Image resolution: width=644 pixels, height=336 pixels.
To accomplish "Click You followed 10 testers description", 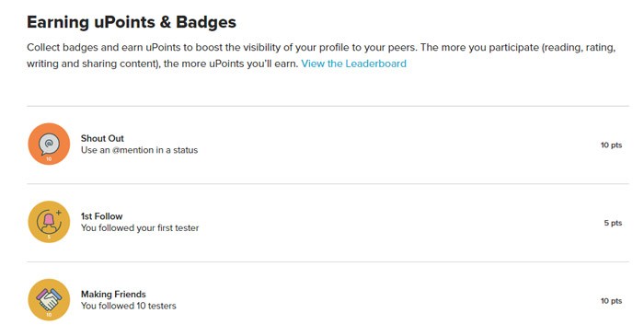I will click(129, 306).
